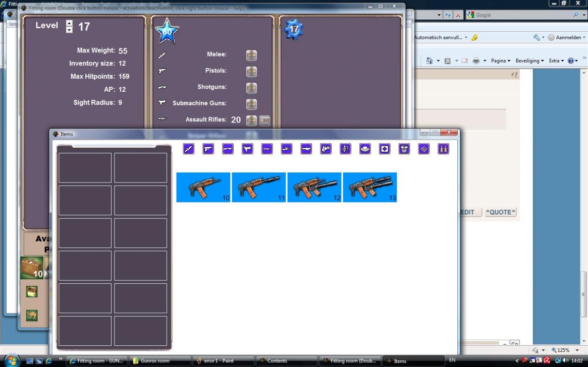The height and width of the screenshot is (367, 588).
Task: Increase Level with the up stepper arrow
Action: [x=69, y=23]
